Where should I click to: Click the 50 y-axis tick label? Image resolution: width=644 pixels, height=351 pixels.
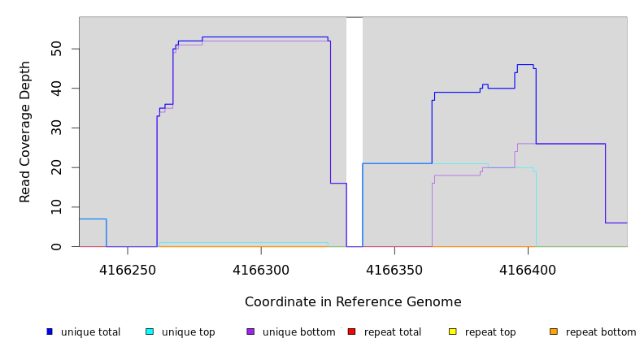[x=55, y=49]
